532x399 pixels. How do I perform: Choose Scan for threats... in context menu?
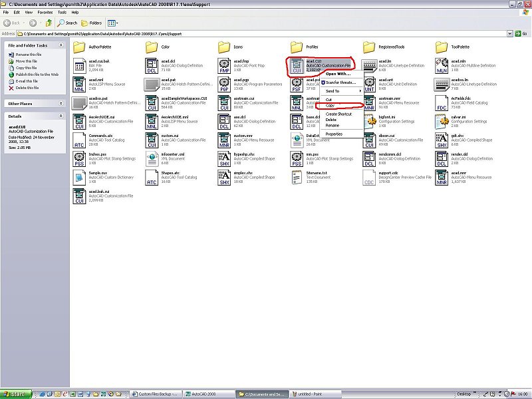point(341,82)
